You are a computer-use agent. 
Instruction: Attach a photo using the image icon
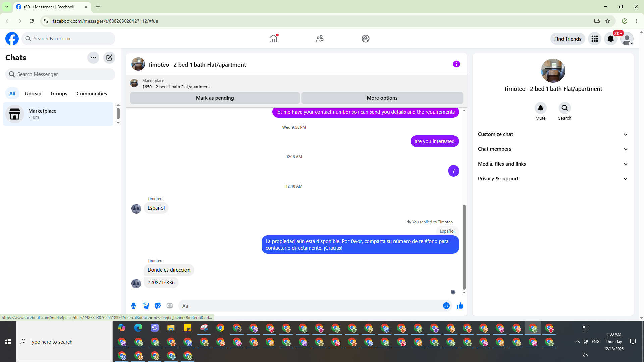[146, 306]
